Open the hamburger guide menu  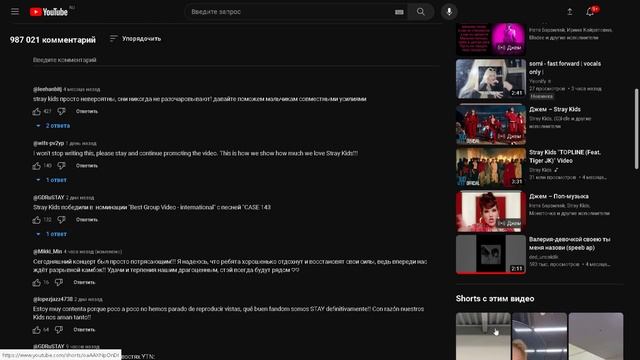pos(15,11)
